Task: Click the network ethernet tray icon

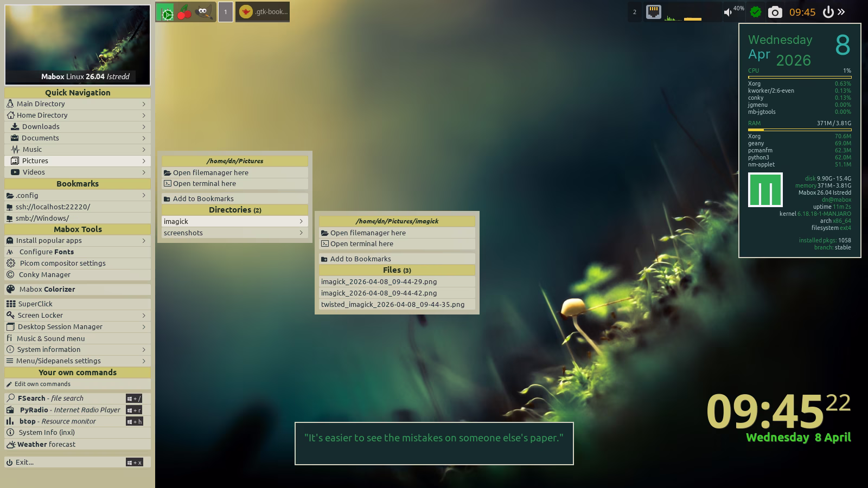Action: [653, 12]
